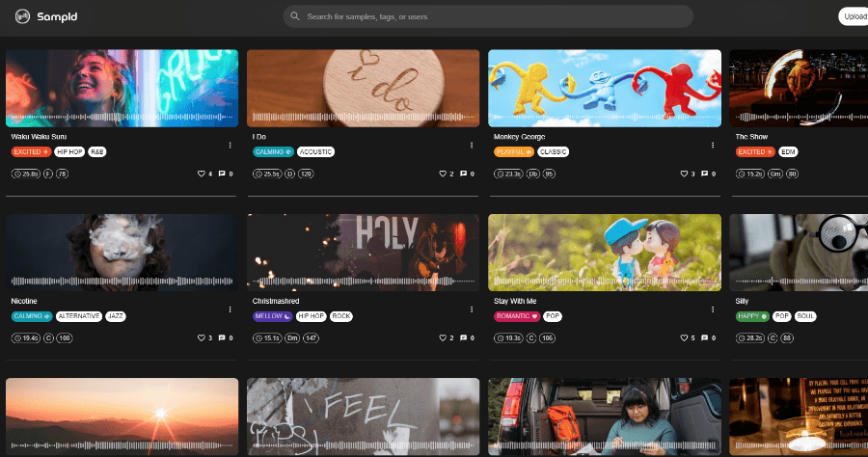Screen dimensions: 868x457
Task: Open the Monkey George sample thumbnail
Action: [x=605, y=89]
